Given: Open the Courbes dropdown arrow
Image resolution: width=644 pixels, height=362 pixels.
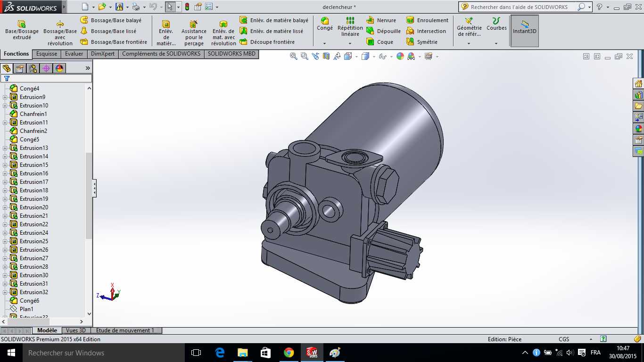Looking at the screenshot, I should [x=496, y=43].
